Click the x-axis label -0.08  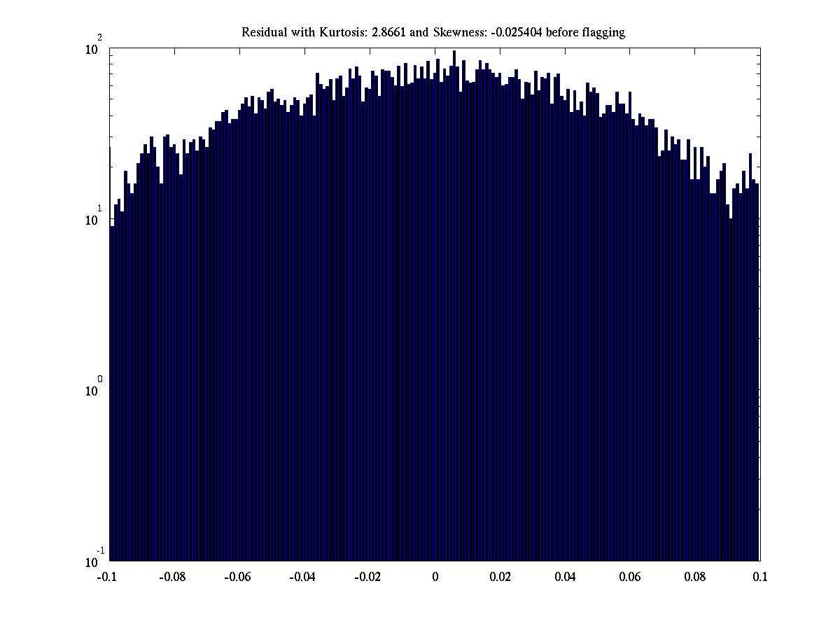[171, 577]
